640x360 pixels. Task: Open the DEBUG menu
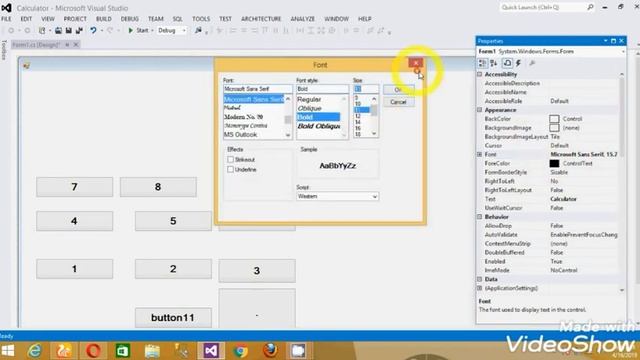click(x=130, y=19)
